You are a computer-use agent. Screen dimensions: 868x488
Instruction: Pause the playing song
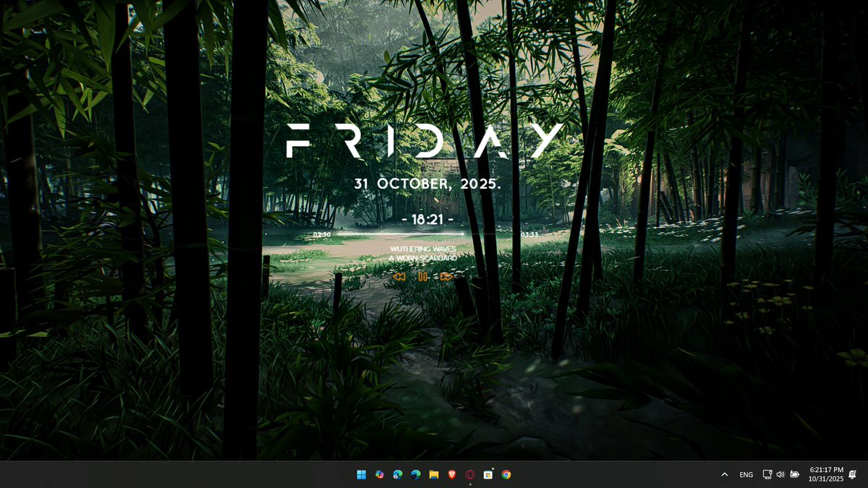[422, 277]
